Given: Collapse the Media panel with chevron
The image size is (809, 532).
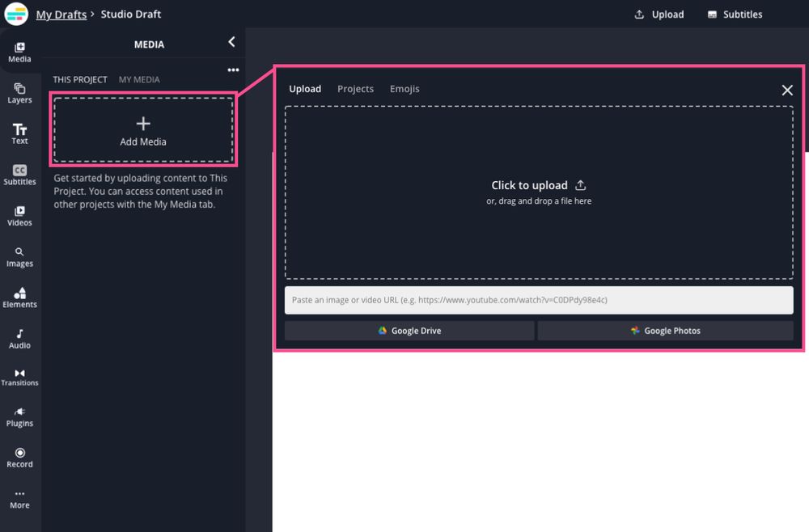Looking at the screenshot, I should (x=231, y=42).
